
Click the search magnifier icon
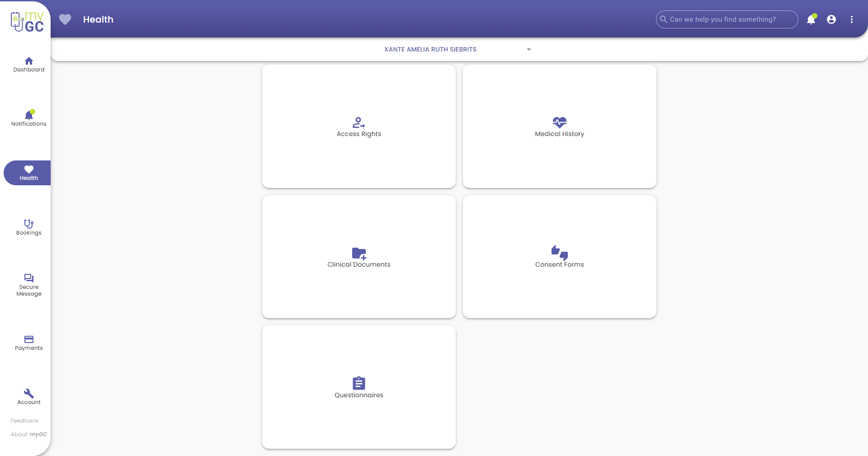click(x=663, y=19)
